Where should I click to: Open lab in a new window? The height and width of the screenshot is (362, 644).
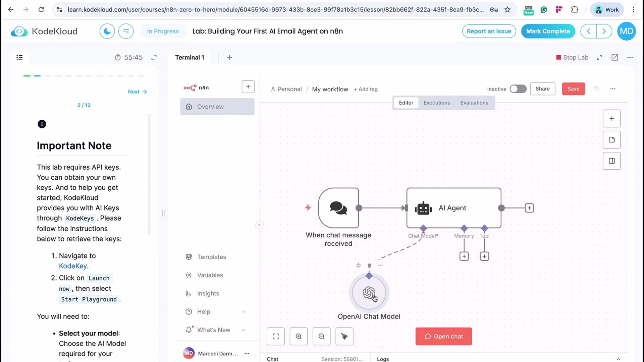tap(614, 58)
